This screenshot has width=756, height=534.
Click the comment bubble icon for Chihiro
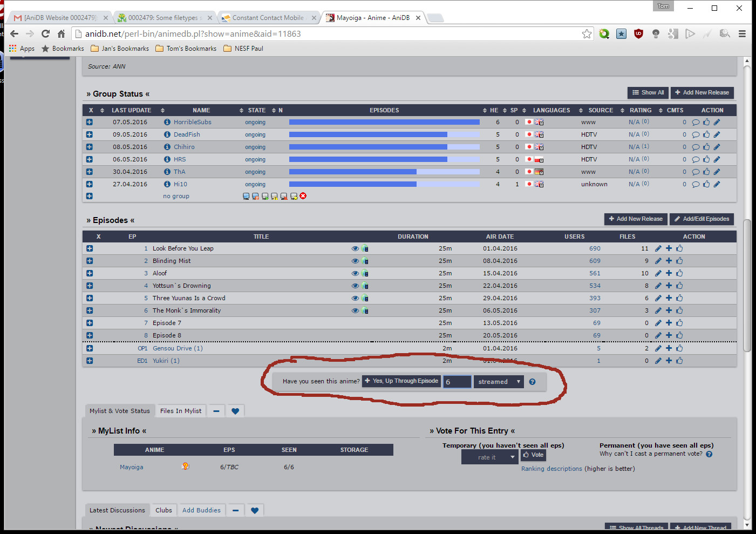pos(696,147)
